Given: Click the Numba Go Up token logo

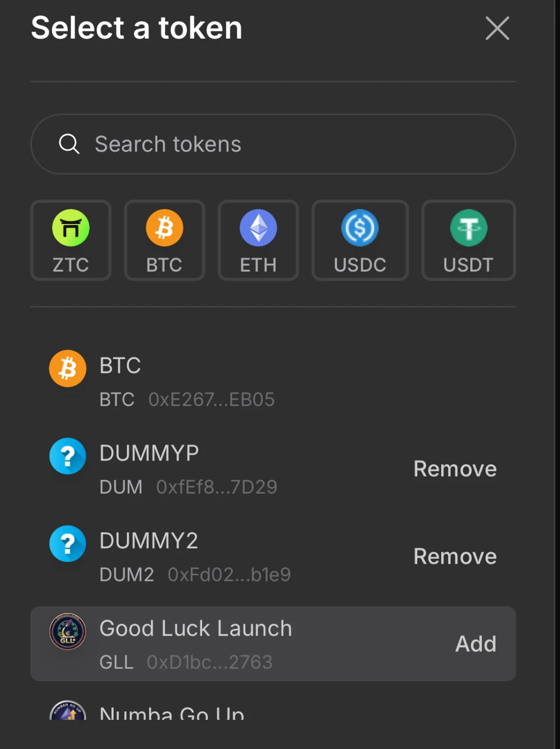Looking at the screenshot, I should pos(68,711).
